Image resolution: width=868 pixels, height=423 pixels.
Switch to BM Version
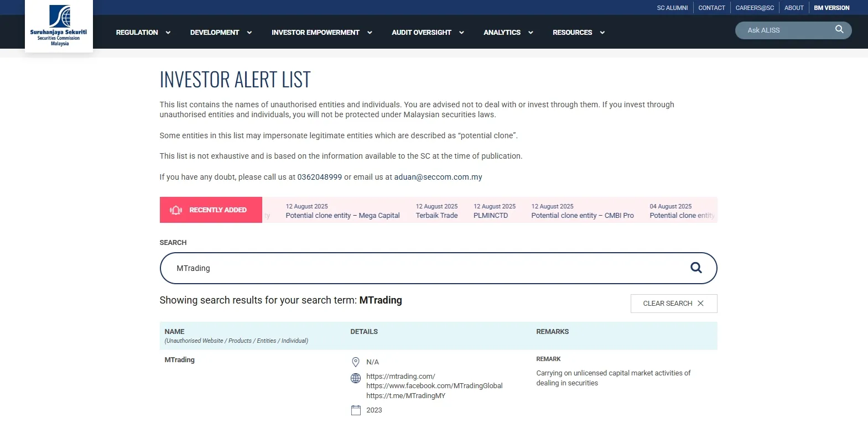[831, 8]
